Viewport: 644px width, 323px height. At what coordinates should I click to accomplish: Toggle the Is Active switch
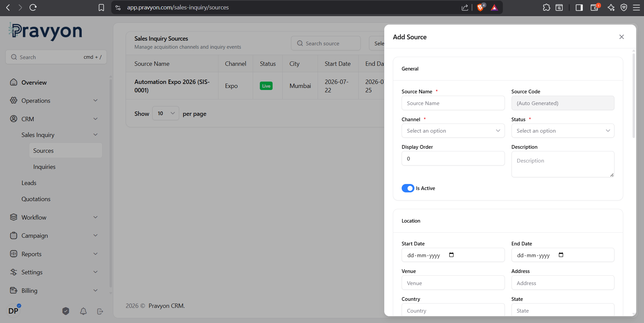click(408, 188)
